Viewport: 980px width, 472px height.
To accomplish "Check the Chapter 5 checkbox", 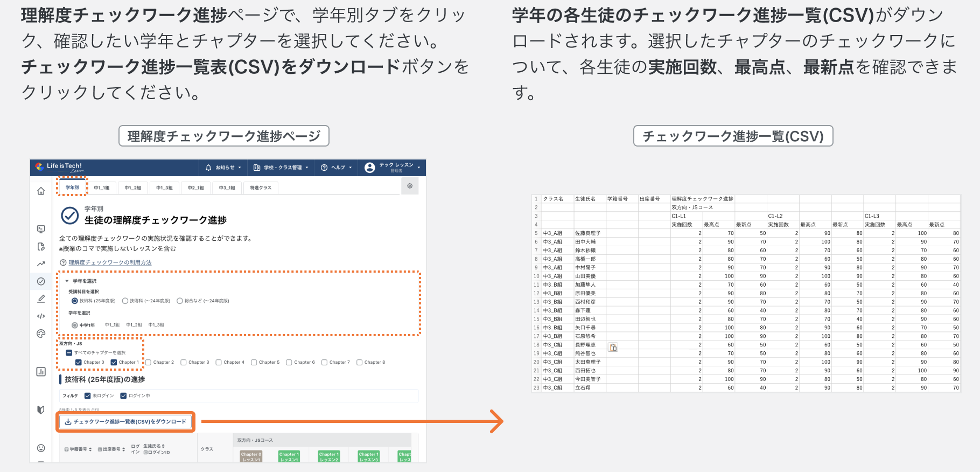I will coord(254,363).
